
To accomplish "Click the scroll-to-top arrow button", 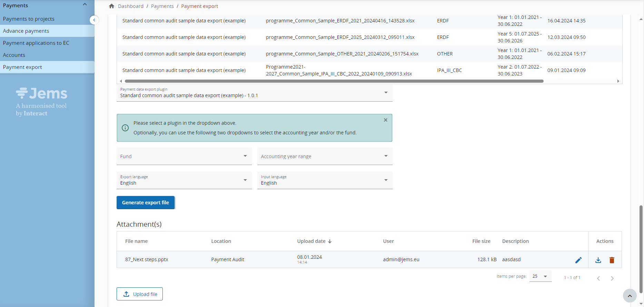I will click(x=630, y=296).
